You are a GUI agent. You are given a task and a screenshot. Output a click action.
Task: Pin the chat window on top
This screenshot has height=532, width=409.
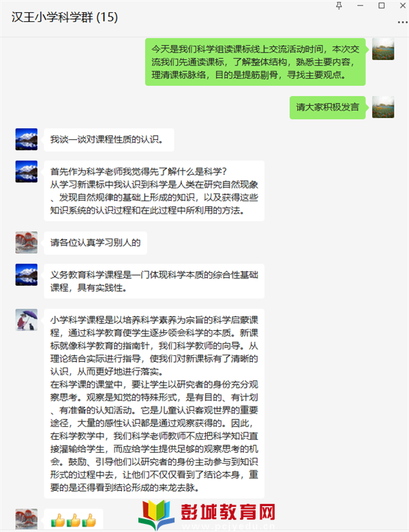click(339, 5)
